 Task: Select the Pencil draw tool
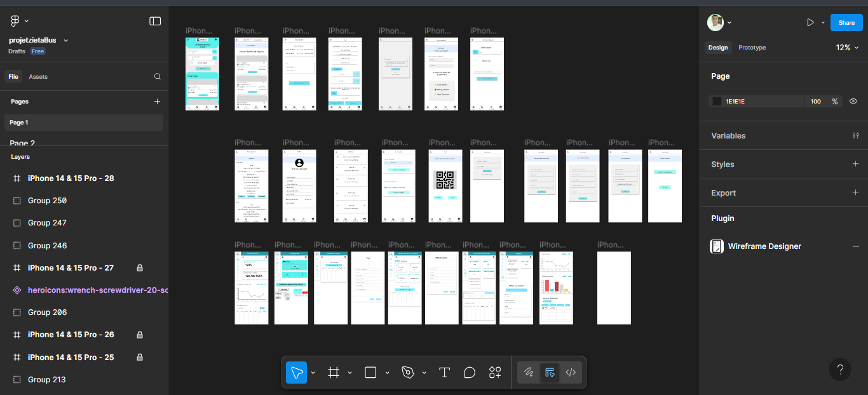click(x=528, y=373)
